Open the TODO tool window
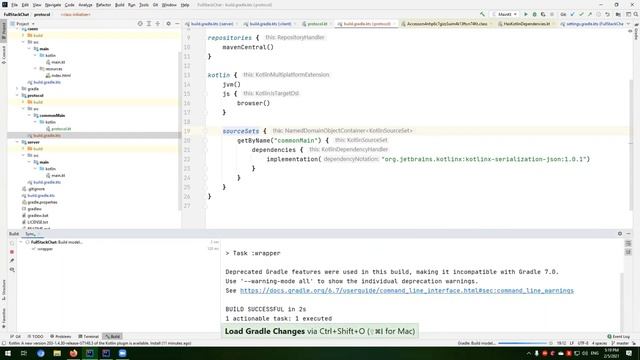Screen dimensions: 640x360 (x=35, y=336)
